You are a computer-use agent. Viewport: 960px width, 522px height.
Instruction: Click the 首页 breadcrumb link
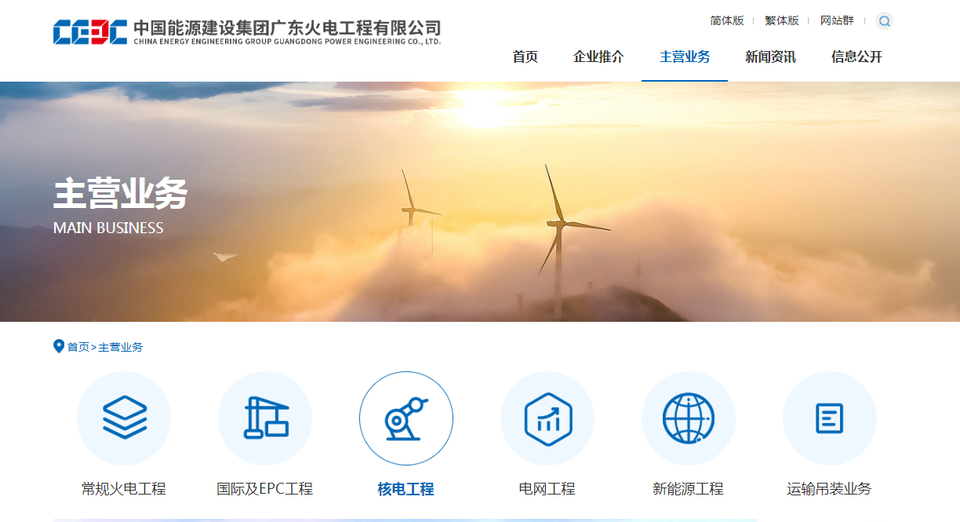tap(78, 347)
